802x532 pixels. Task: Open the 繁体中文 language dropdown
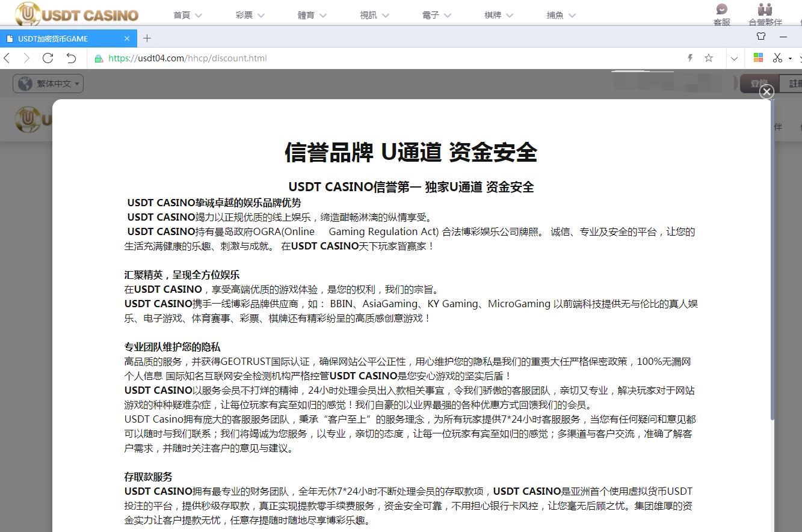click(x=49, y=84)
